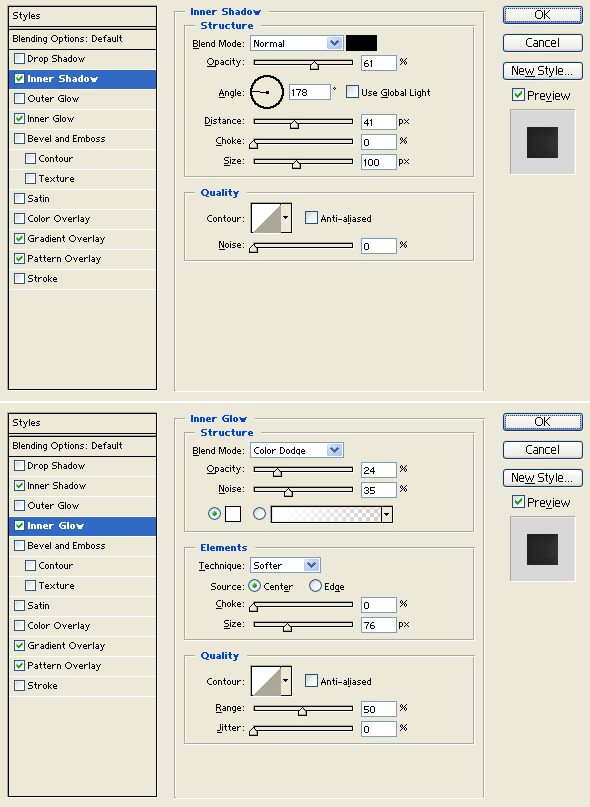Image resolution: width=590 pixels, height=807 pixels.
Task: Open the black shadow color swatch
Action: (x=361, y=43)
